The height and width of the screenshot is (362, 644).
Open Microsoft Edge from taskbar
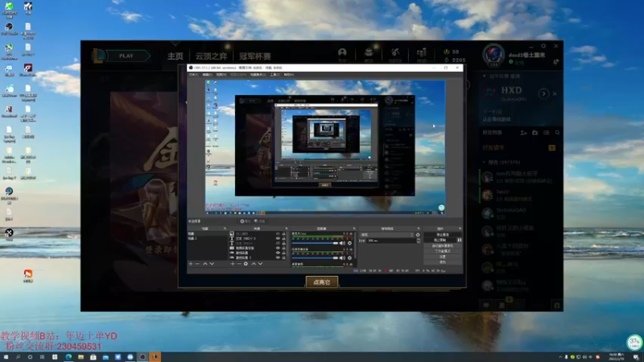point(68,357)
